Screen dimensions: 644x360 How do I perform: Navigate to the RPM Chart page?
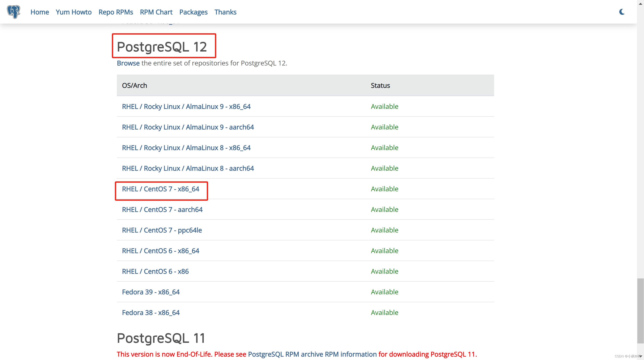(156, 12)
